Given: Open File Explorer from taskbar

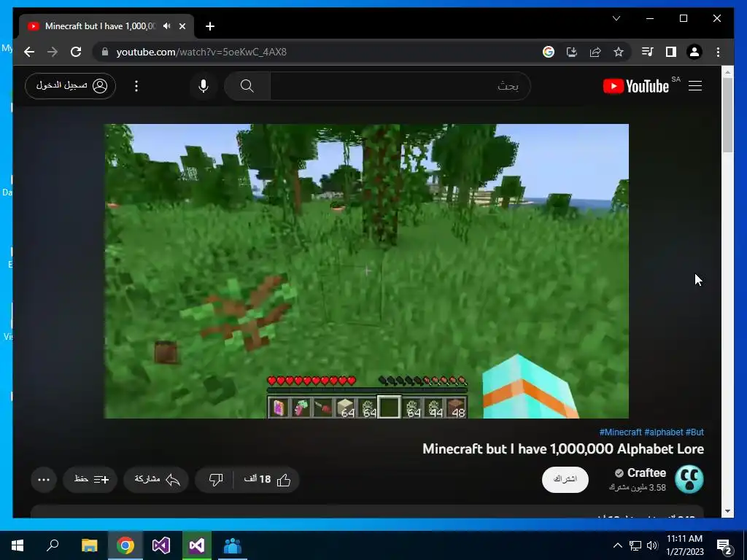Looking at the screenshot, I should coord(89,545).
